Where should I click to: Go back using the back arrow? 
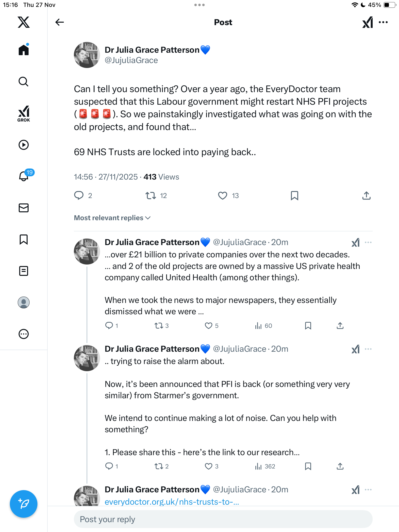[59, 22]
